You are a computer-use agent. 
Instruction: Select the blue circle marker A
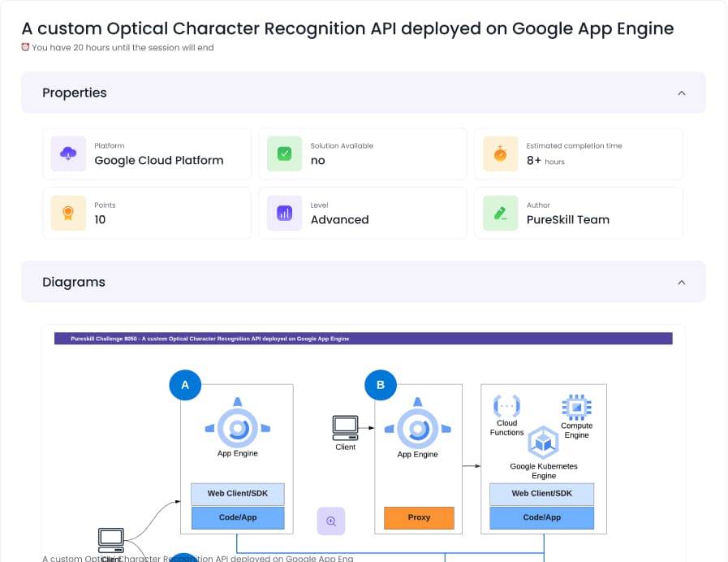(x=185, y=385)
